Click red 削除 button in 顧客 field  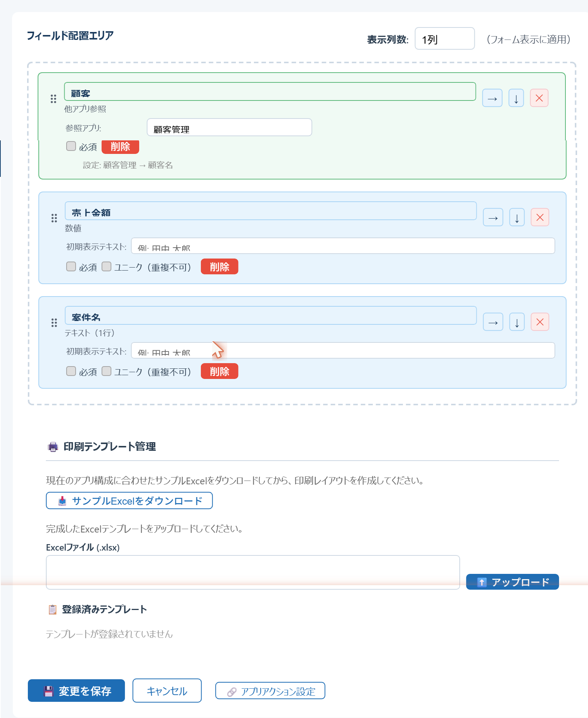120,146
